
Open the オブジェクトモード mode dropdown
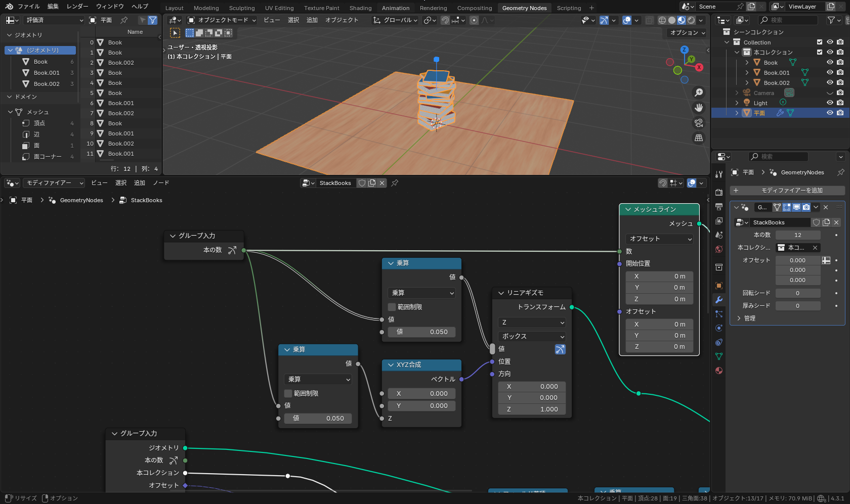(x=222, y=20)
